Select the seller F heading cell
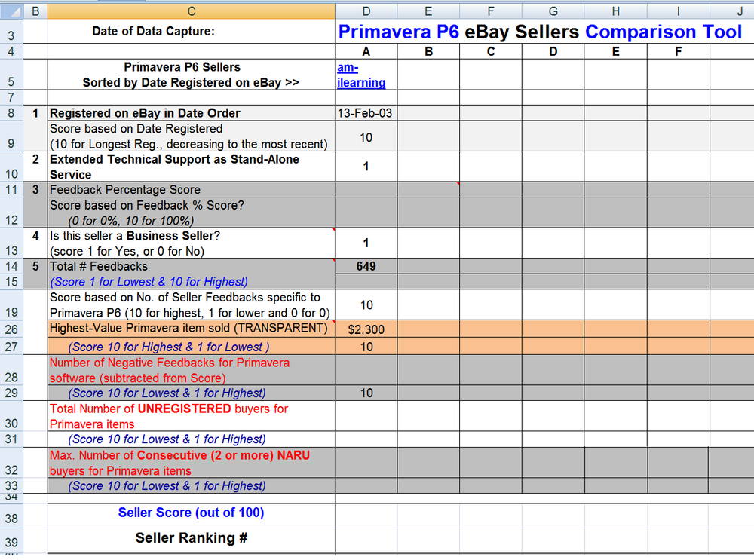This screenshot has width=754, height=560. (x=679, y=51)
